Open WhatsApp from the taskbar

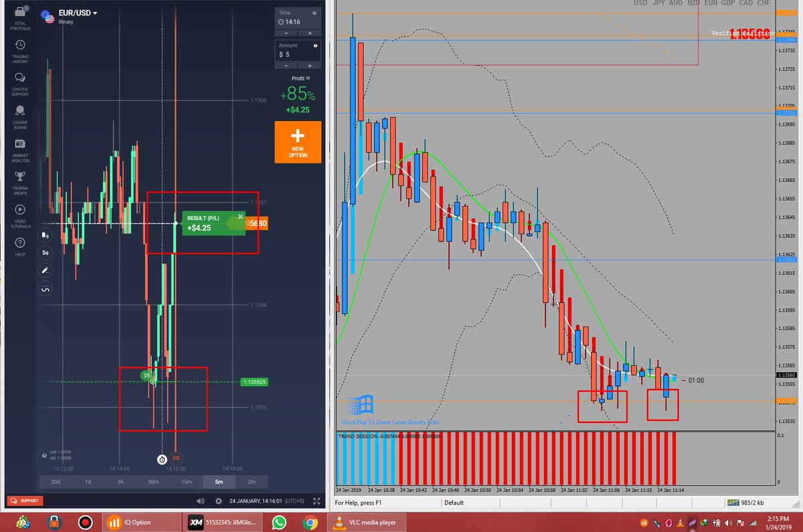(x=279, y=523)
